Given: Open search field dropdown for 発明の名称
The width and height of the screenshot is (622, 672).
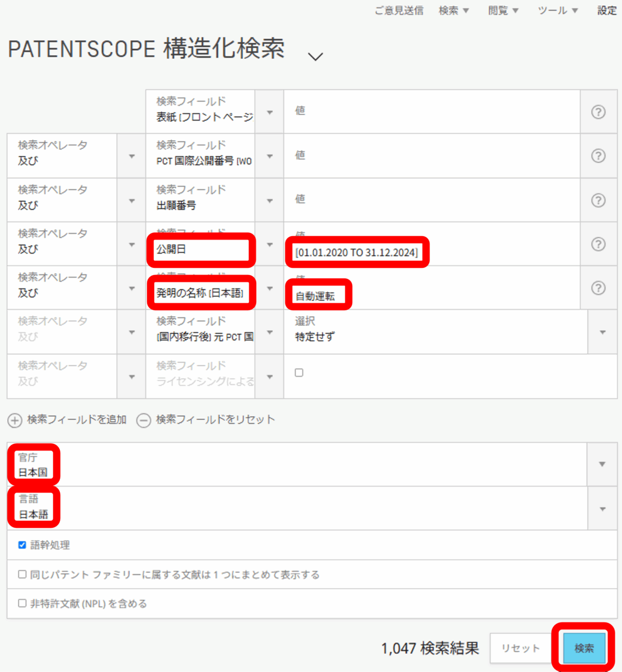Looking at the screenshot, I should (270, 288).
